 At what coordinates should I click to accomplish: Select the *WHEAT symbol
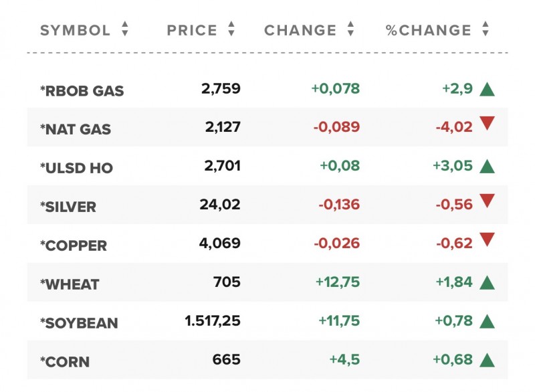[70, 285]
